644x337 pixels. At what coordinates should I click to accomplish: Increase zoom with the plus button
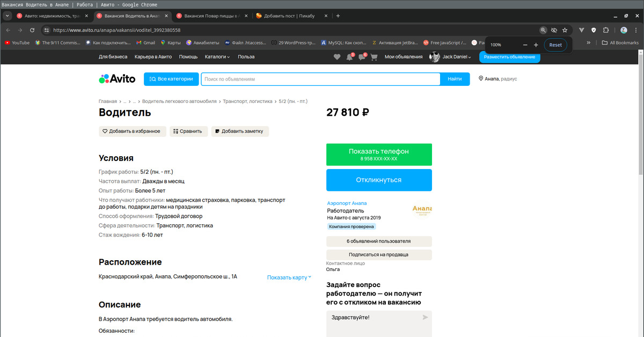point(536,45)
